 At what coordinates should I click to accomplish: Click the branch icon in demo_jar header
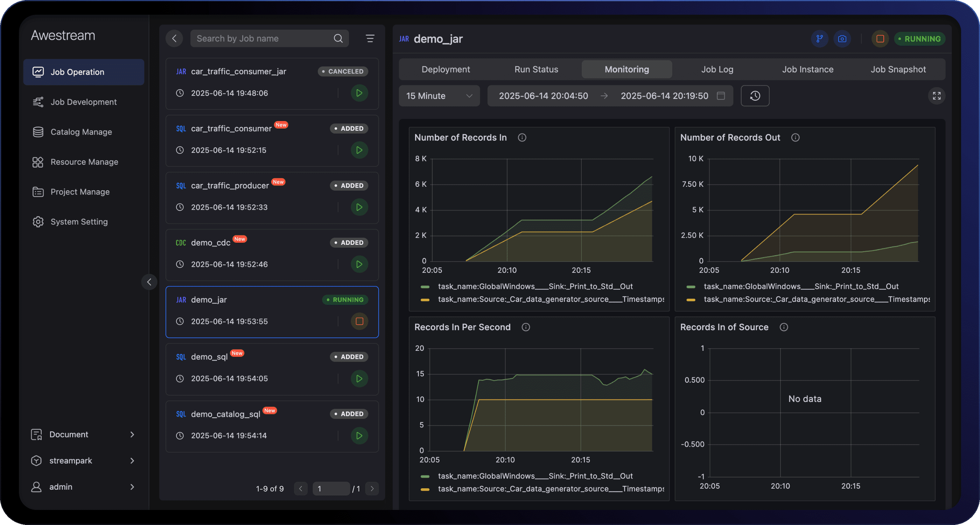pyautogui.click(x=819, y=39)
